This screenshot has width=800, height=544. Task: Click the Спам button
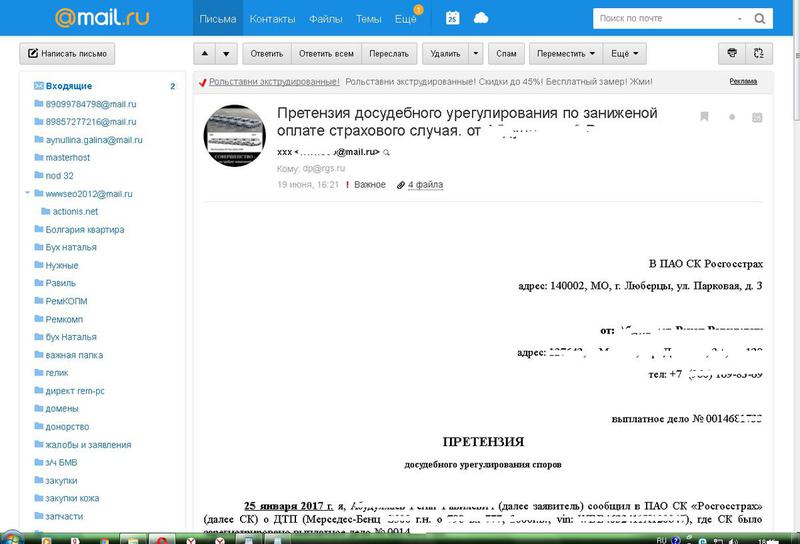click(507, 54)
